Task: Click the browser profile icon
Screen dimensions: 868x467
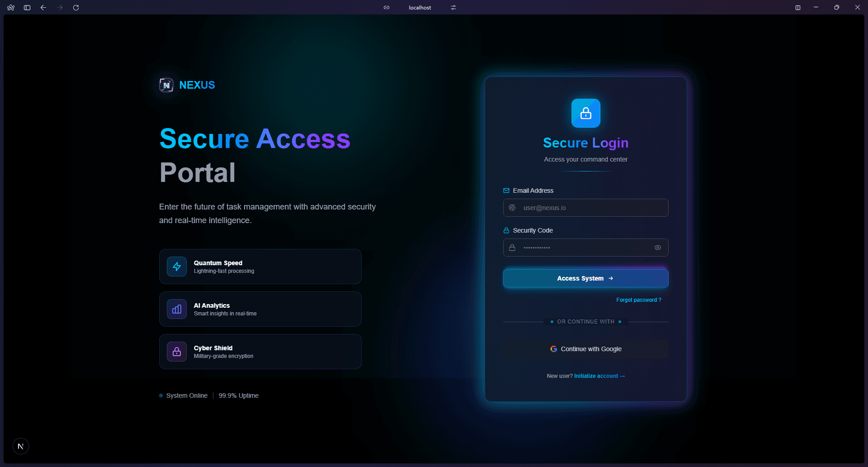Action: click(x=10, y=8)
